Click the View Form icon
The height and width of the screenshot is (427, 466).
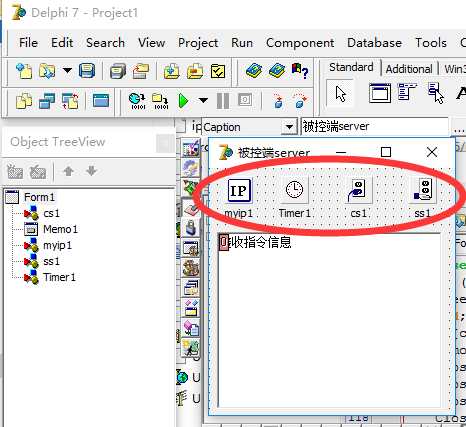tap(47, 101)
